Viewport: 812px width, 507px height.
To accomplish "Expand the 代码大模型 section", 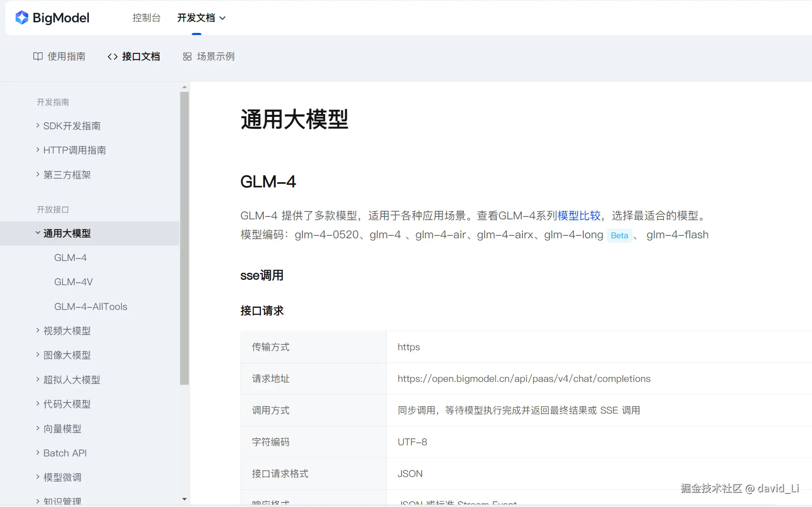I will (x=38, y=404).
